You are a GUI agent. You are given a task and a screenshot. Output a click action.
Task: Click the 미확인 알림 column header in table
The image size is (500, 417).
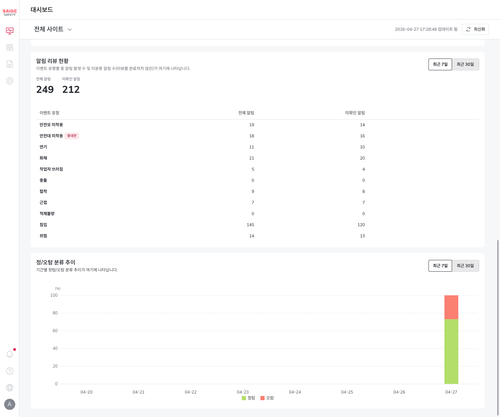tap(355, 113)
